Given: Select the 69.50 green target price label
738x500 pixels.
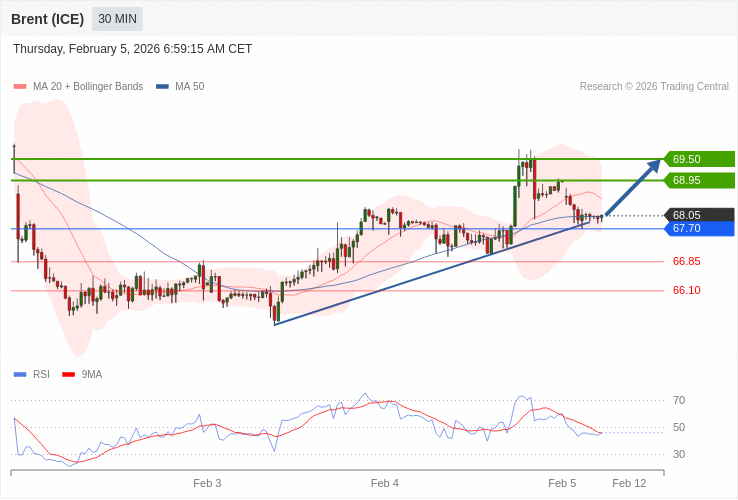Looking at the screenshot, I should coord(698,159).
